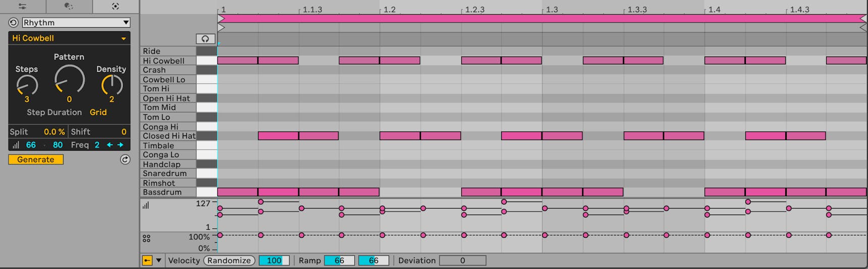This screenshot has height=269, width=868.
Task: Select the Ride drum row label
Action: [168, 51]
